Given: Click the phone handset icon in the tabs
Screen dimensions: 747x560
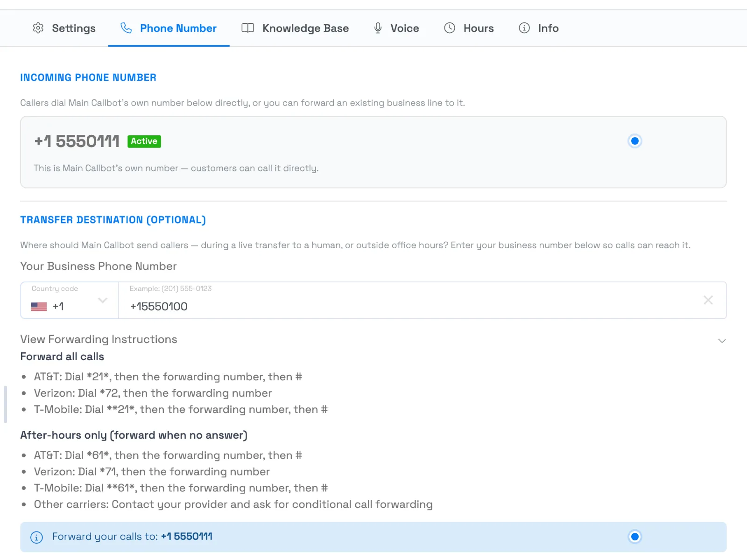Looking at the screenshot, I should (x=126, y=28).
